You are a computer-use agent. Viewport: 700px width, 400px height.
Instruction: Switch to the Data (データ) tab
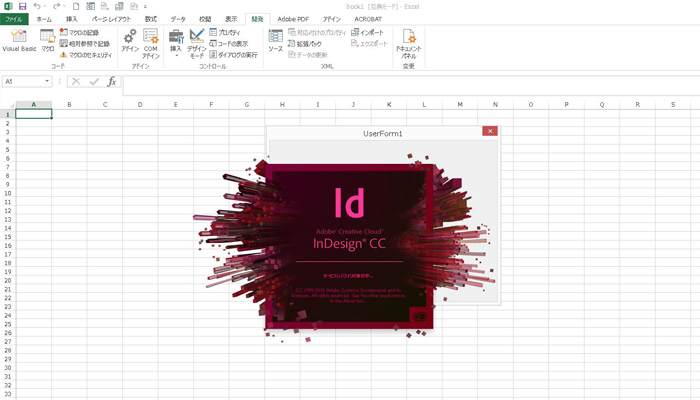178,19
